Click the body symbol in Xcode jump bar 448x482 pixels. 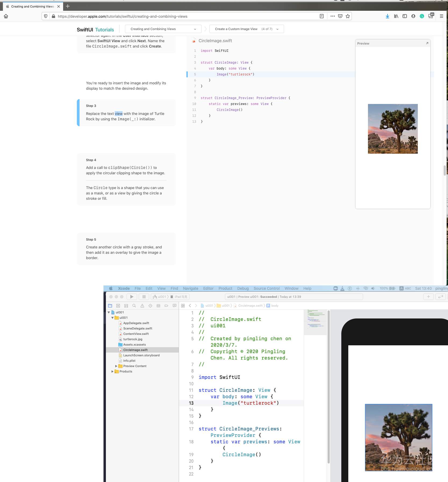[272, 306]
